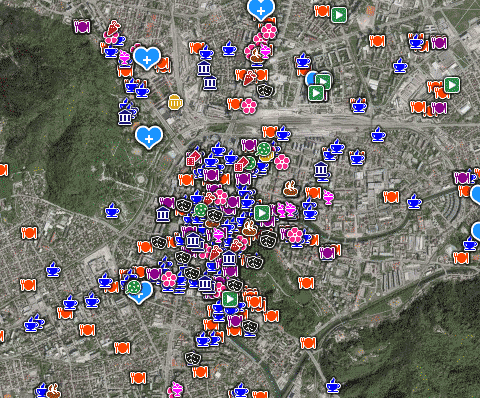The width and height of the screenshot is (480, 398).
Task: Click the pink flower marker right of the green globe
Action: (x=282, y=162)
